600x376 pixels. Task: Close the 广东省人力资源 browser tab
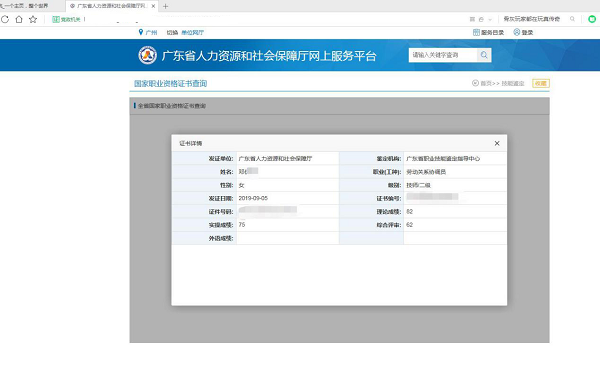point(153,6)
